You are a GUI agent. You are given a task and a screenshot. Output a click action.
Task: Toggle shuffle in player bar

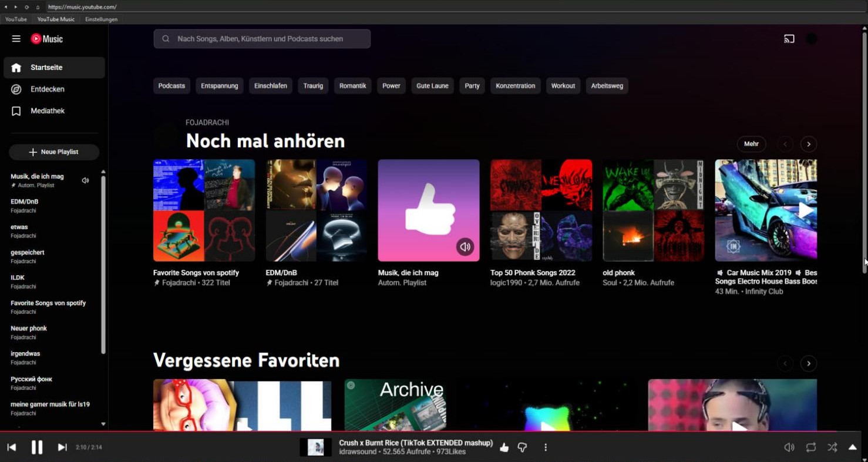pyautogui.click(x=832, y=447)
